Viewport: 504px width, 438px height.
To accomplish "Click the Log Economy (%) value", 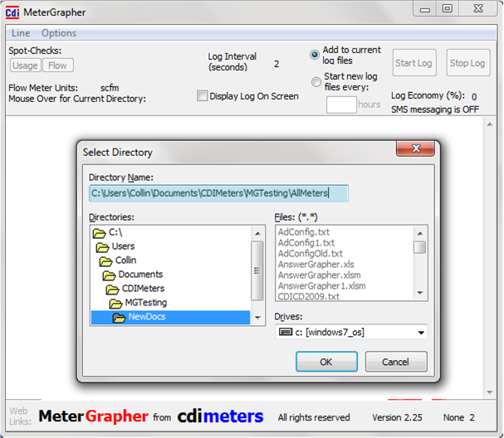I will 474,97.
